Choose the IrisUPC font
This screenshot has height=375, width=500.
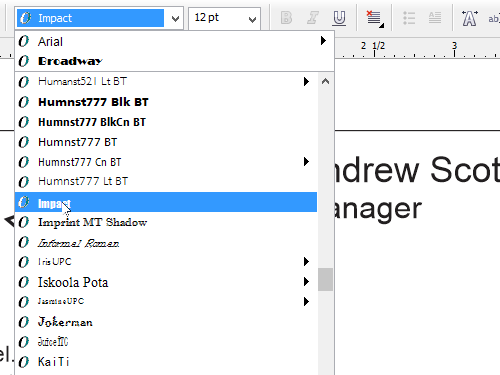click(166, 262)
